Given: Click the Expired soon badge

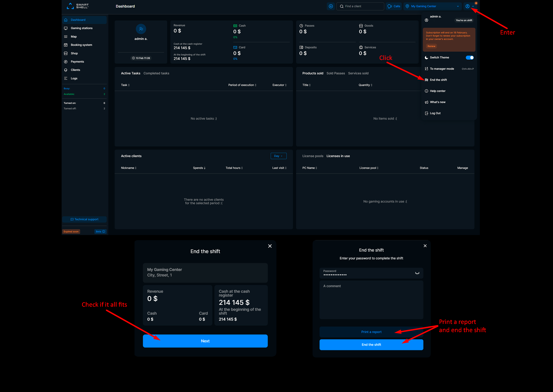Looking at the screenshot, I should pyautogui.click(x=71, y=231).
